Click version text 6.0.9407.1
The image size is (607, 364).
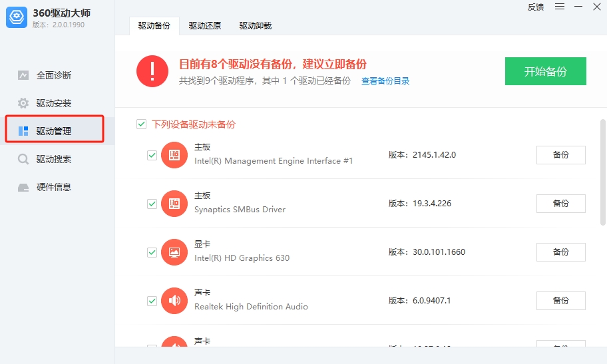pos(432,301)
